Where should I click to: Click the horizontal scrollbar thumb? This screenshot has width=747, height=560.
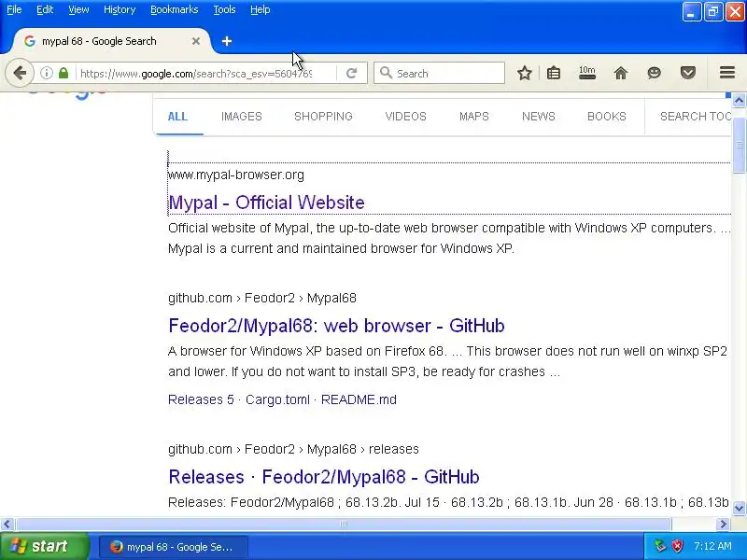point(344,525)
